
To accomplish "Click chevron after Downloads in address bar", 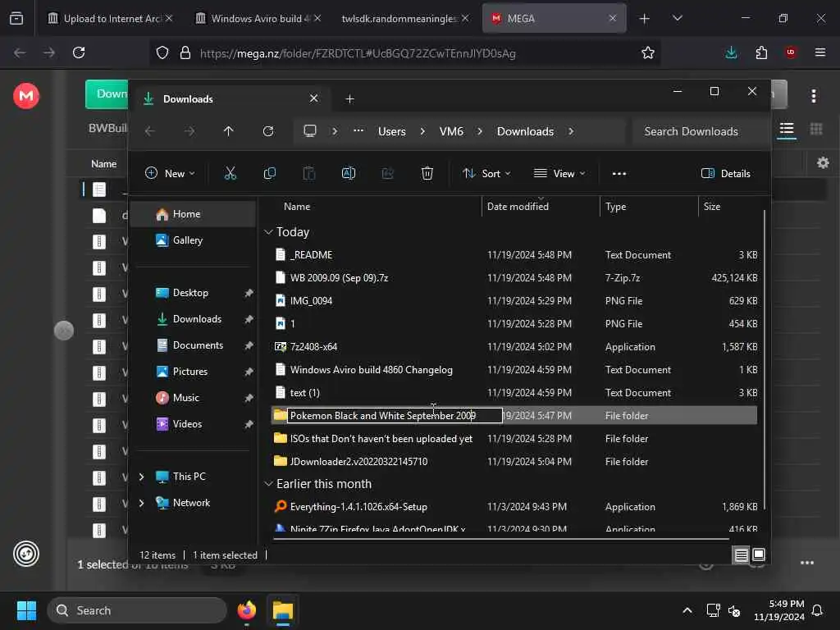I will click(571, 131).
